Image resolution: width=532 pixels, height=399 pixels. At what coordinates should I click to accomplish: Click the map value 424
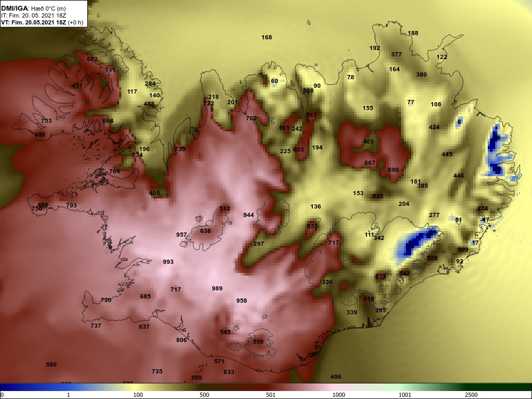[434, 127]
